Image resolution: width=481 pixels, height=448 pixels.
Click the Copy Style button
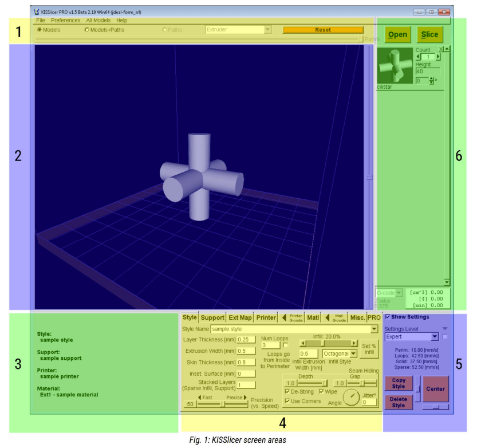tap(399, 383)
